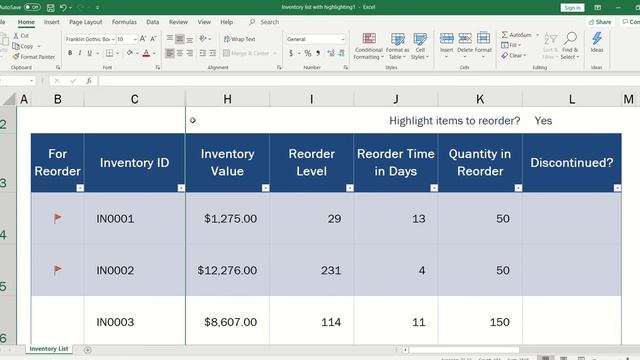Open the Insert ribbon tab
The image size is (640, 360).
[51, 22]
